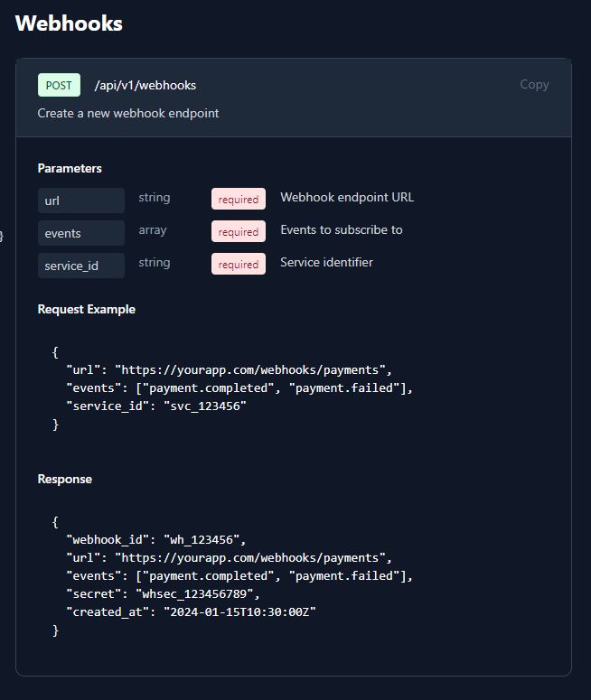The image size is (591, 700).
Task: Click the green POST method badge
Action: [59, 85]
